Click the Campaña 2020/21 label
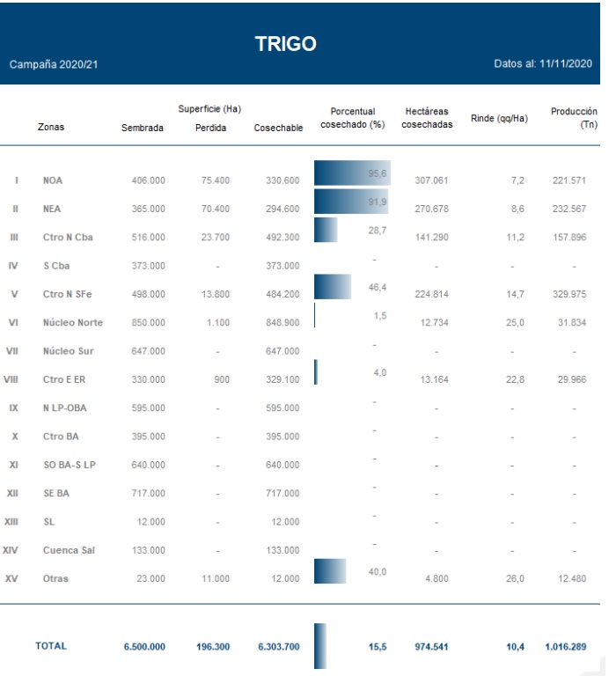The image size is (616, 676). 54,65
